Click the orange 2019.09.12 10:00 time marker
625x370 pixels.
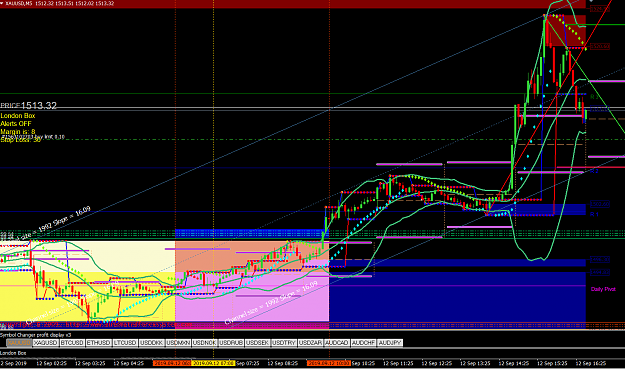(328, 363)
